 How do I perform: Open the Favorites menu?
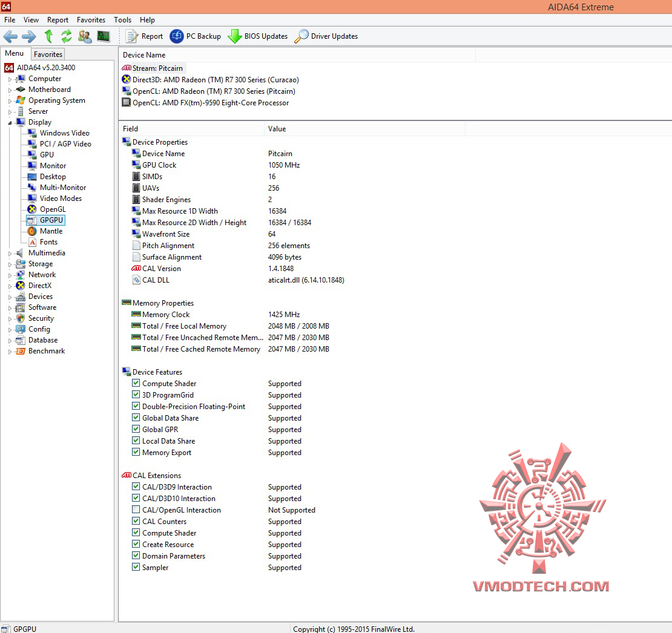coord(91,20)
